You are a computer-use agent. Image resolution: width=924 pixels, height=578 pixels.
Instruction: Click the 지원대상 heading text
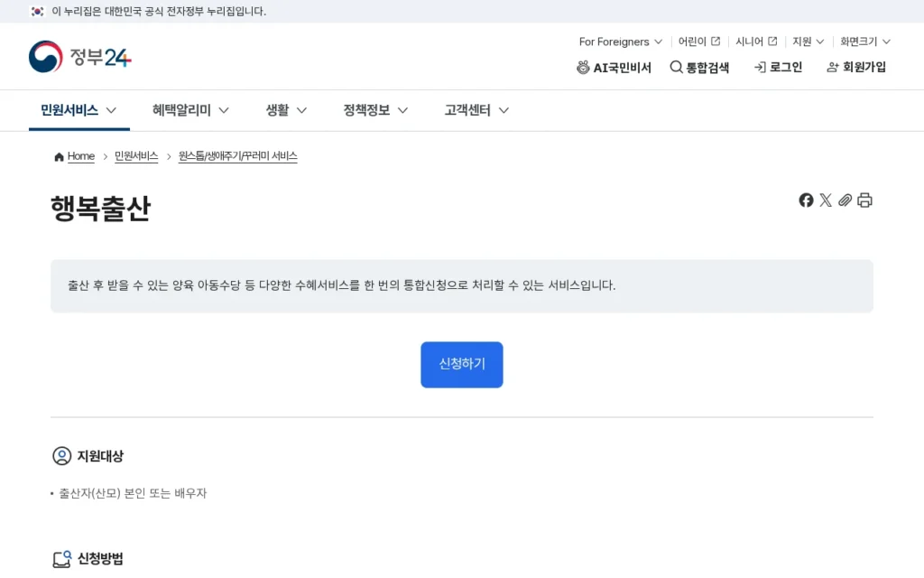[100, 456]
